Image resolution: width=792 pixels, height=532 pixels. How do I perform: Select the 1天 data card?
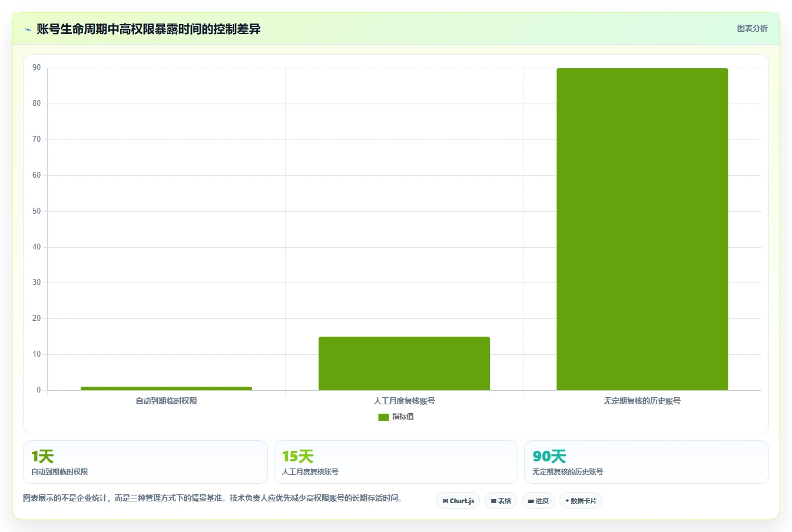(145, 462)
